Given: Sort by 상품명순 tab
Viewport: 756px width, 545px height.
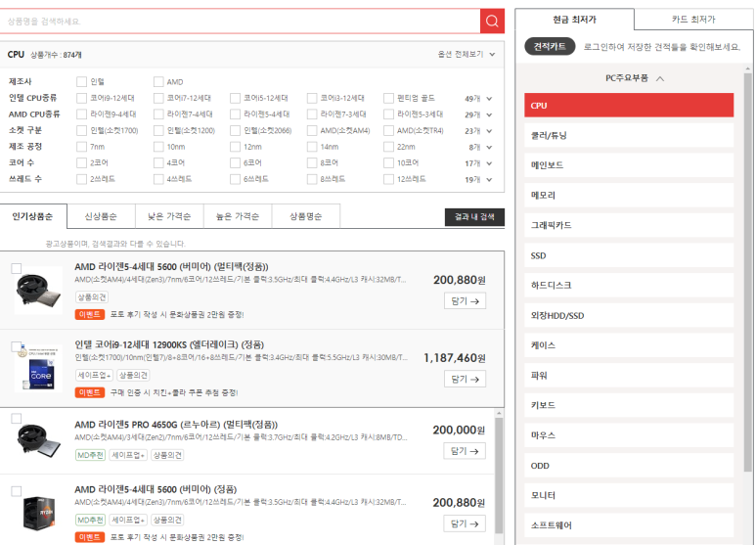Looking at the screenshot, I should click(306, 216).
